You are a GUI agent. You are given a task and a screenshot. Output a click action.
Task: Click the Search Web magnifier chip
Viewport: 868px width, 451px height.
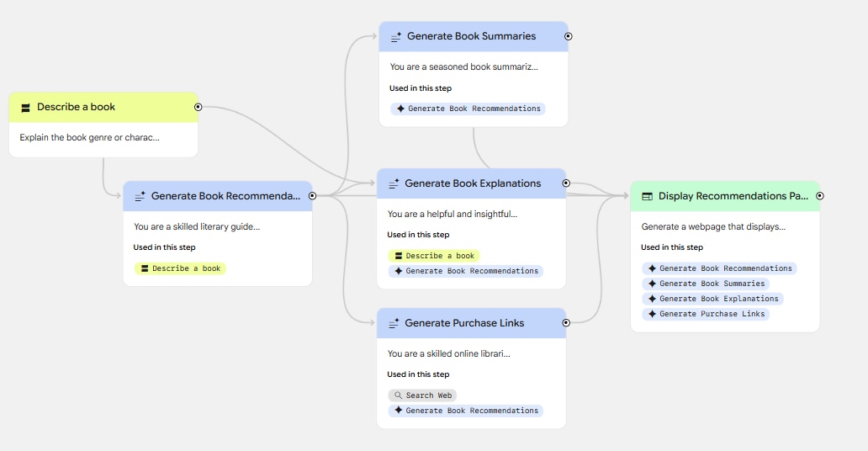pyautogui.click(x=422, y=395)
